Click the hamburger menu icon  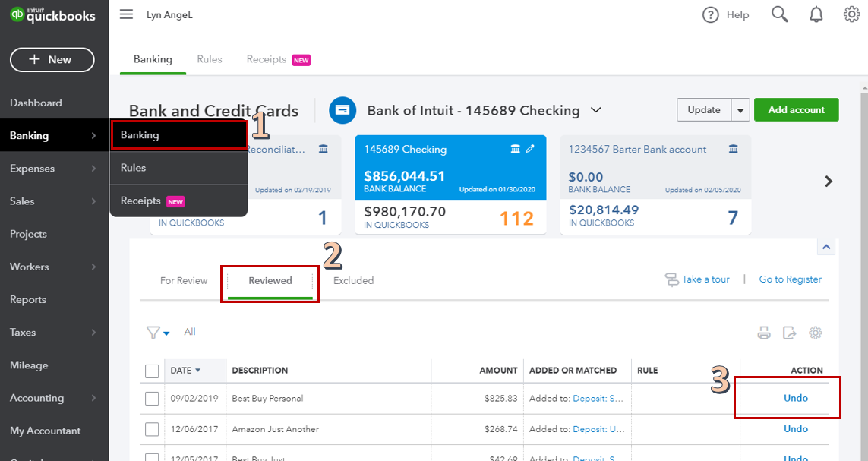coord(127,14)
